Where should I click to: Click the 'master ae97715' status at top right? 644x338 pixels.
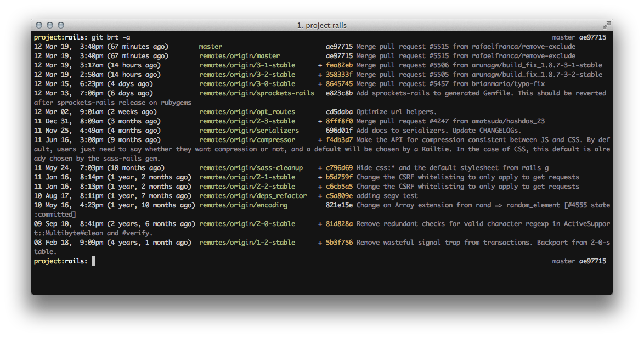click(x=579, y=37)
